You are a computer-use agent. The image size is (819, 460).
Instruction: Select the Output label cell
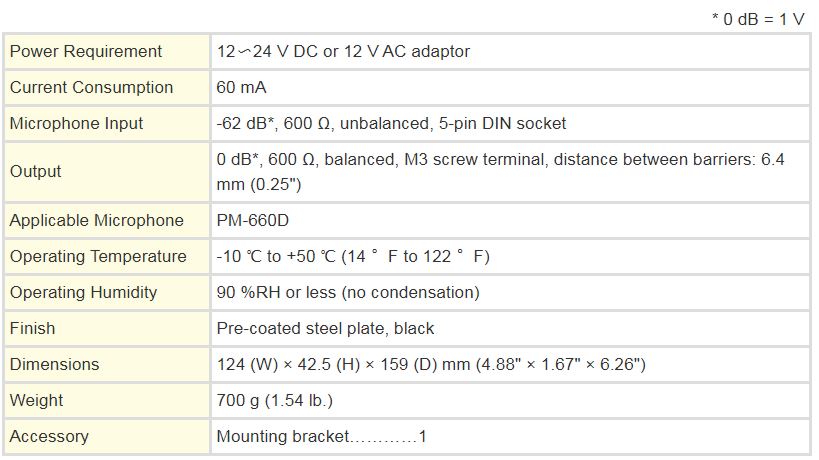35,171
